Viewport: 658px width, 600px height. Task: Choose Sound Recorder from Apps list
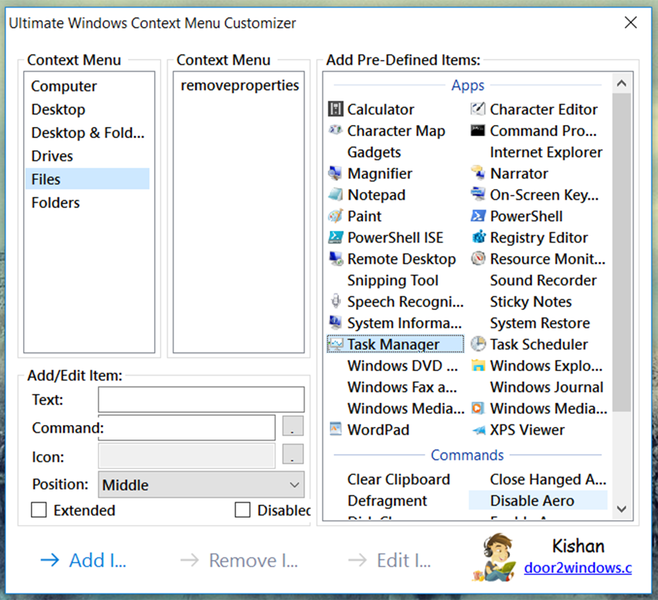coord(543,280)
